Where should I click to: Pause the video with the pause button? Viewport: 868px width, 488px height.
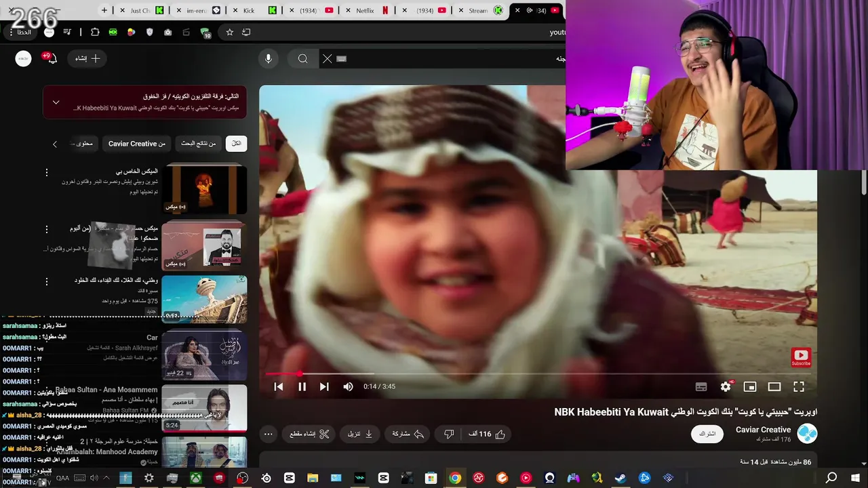(x=302, y=386)
